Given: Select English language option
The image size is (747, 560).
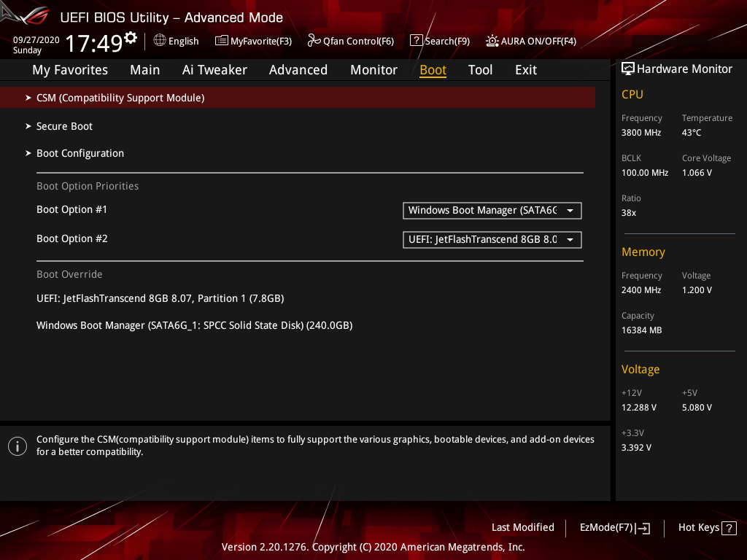Looking at the screenshot, I should 183,41.
